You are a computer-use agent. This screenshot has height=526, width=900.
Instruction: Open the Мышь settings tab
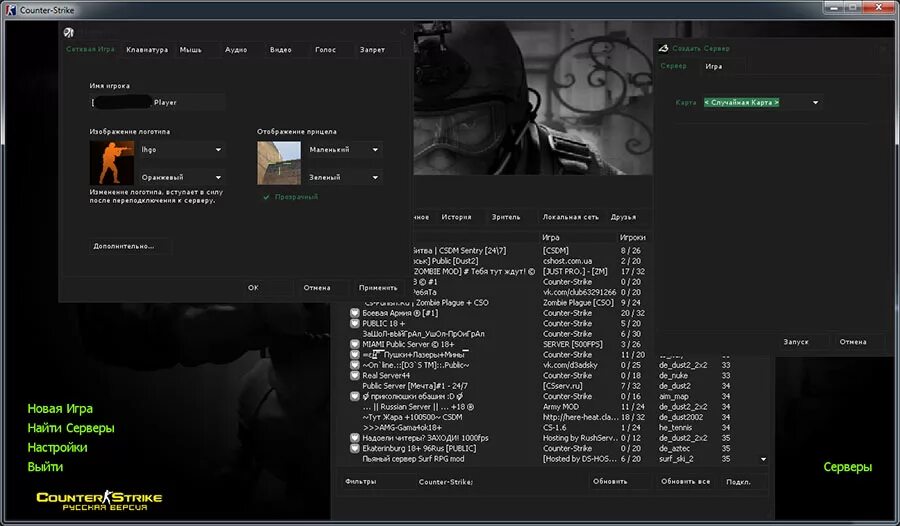point(191,50)
